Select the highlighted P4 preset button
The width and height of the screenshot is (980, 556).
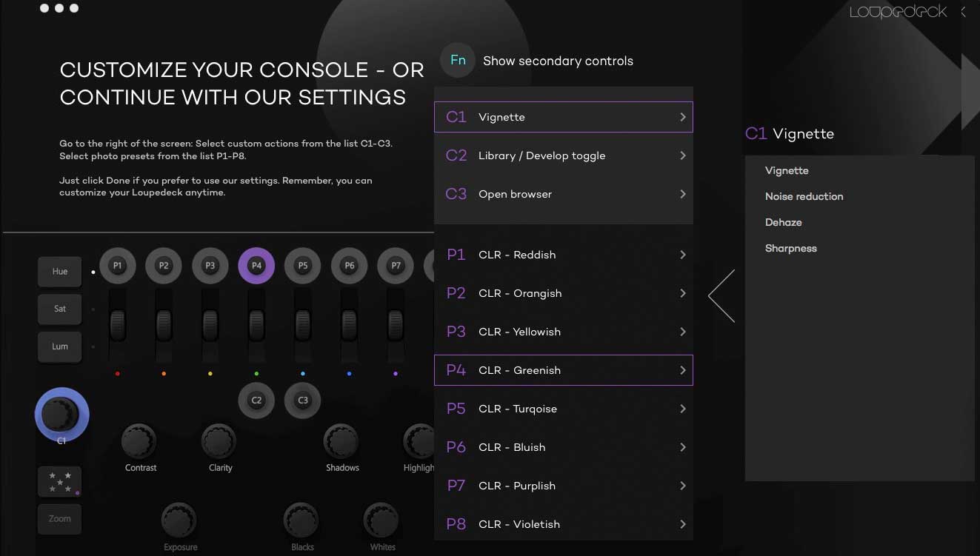click(x=256, y=265)
